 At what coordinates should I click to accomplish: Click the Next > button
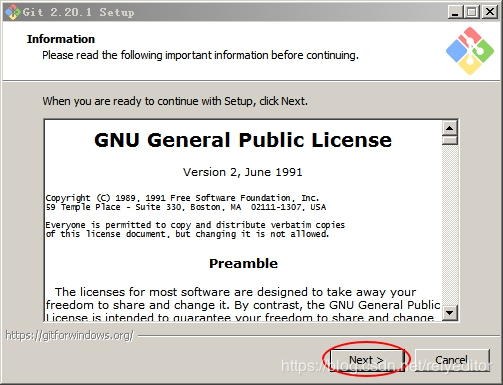(367, 360)
